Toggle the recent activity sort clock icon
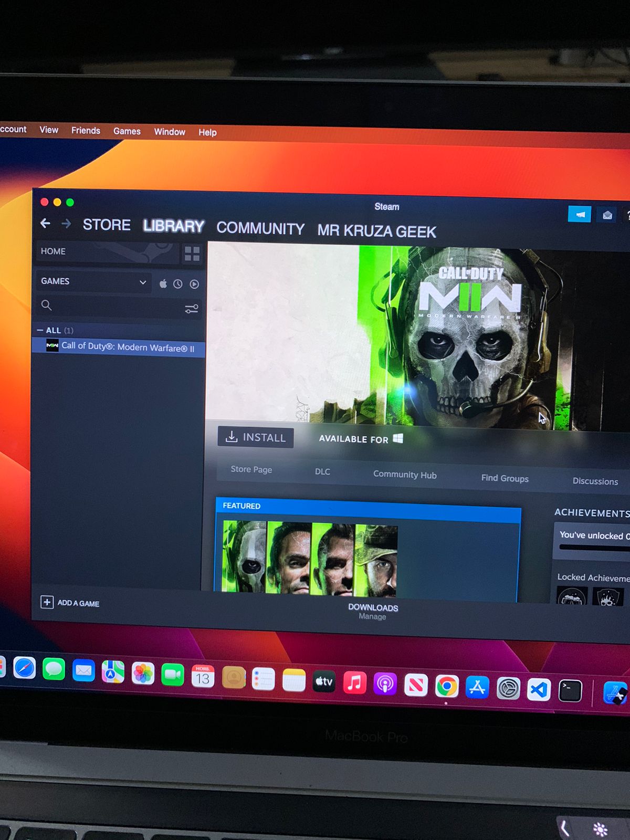The image size is (630, 840). [x=178, y=284]
